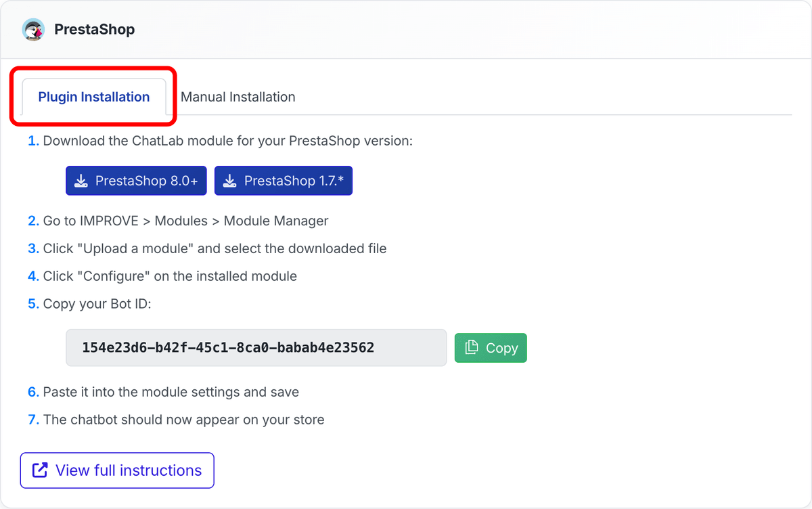The width and height of the screenshot is (812, 509).
Task: Open the View full instructions page
Action: 116,470
